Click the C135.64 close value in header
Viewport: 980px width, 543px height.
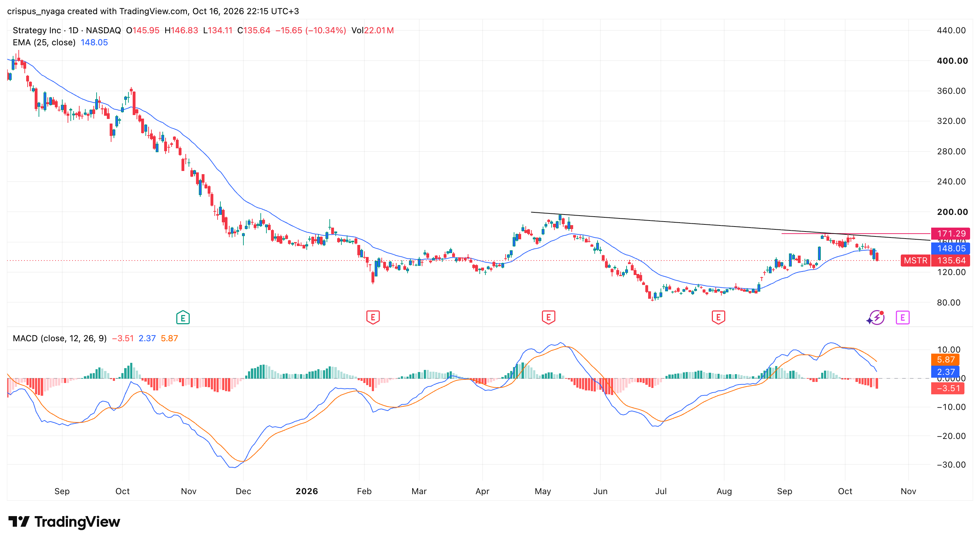[x=254, y=30]
